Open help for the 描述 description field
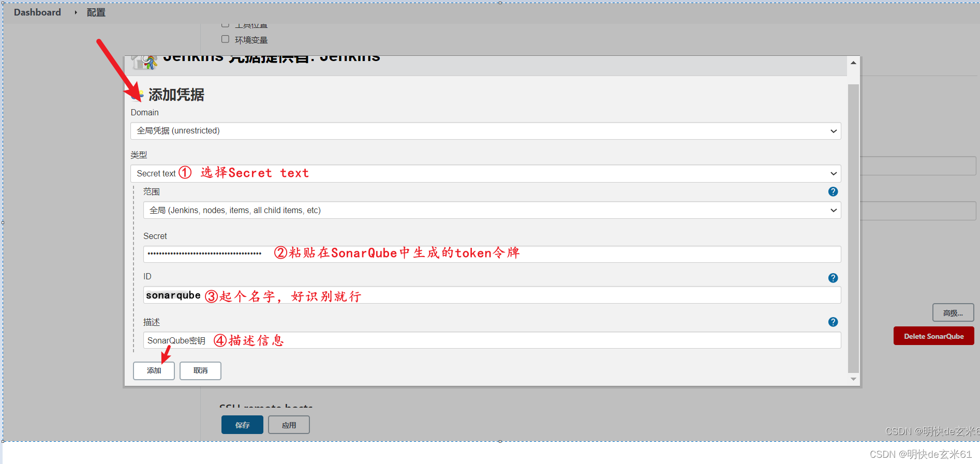Image resolution: width=980 pixels, height=464 pixels. [x=833, y=322]
